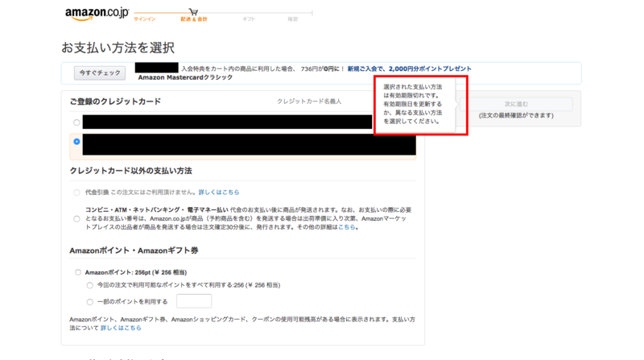Click the (注文の最終確認ができます) note

(x=516, y=115)
